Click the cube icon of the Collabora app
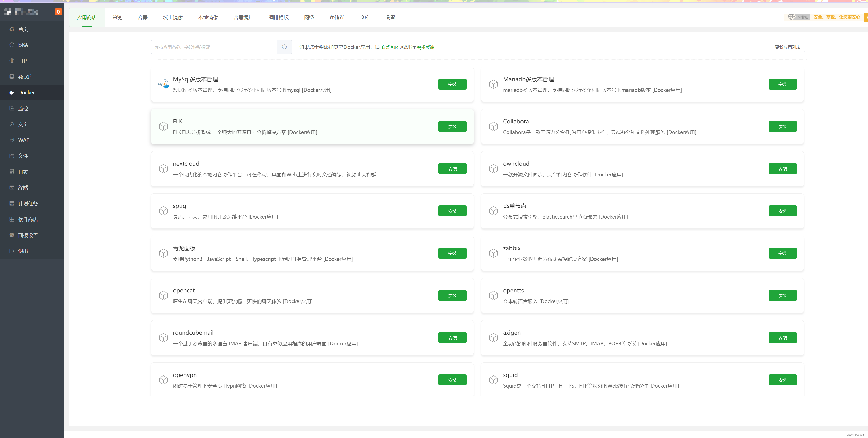Image resolution: width=868 pixels, height=438 pixels. pos(494,127)
